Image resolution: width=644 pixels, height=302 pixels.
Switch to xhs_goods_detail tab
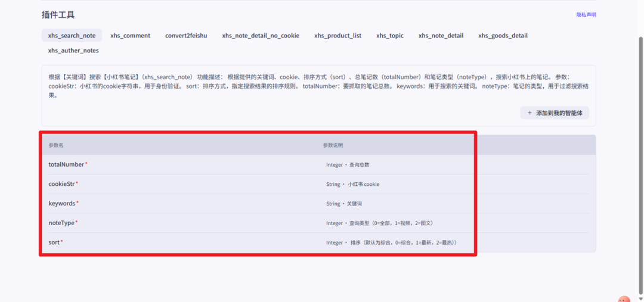(503, 36)
